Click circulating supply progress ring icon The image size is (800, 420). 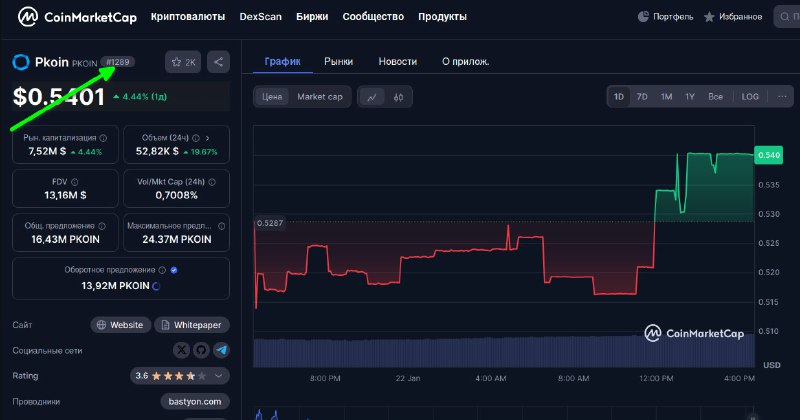click(x=156, y=286)
